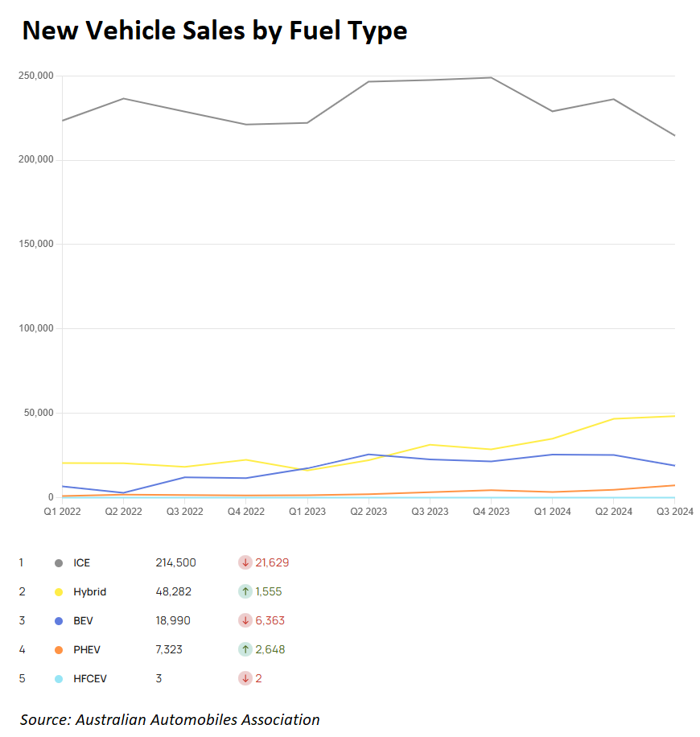This screenshot has height=737, width=700.
Task: Click the 250,000 y-axis label
Action: tap(35, 76)
